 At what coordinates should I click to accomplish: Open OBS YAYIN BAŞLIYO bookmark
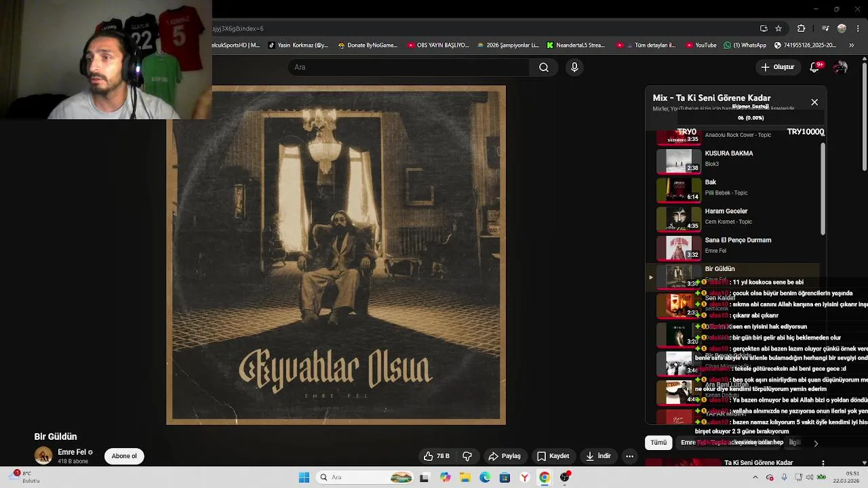(438, 45)
